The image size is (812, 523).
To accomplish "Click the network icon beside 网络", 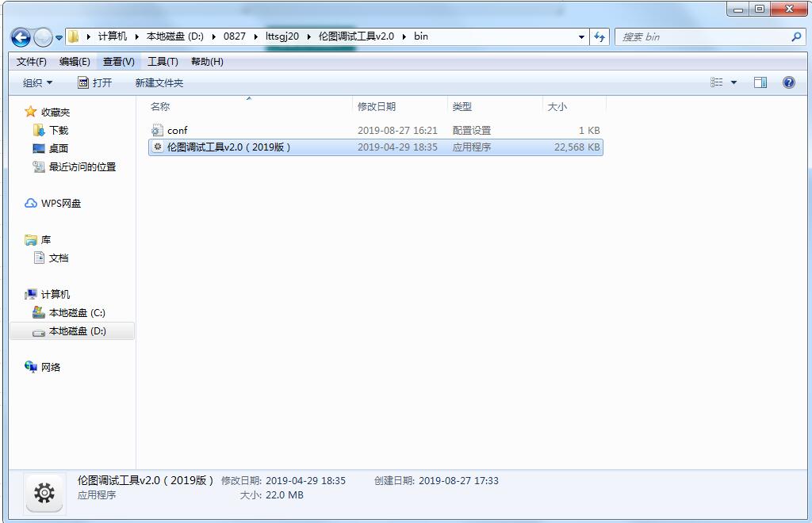I will [x=31, y=367].
